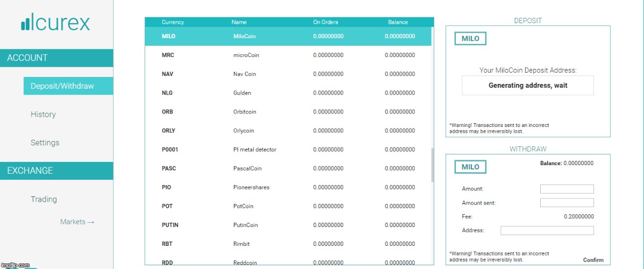The height and width of the screenshot is (269, 644).
Task: Choose Rimbit in the currency list
Action: [288, 244]
